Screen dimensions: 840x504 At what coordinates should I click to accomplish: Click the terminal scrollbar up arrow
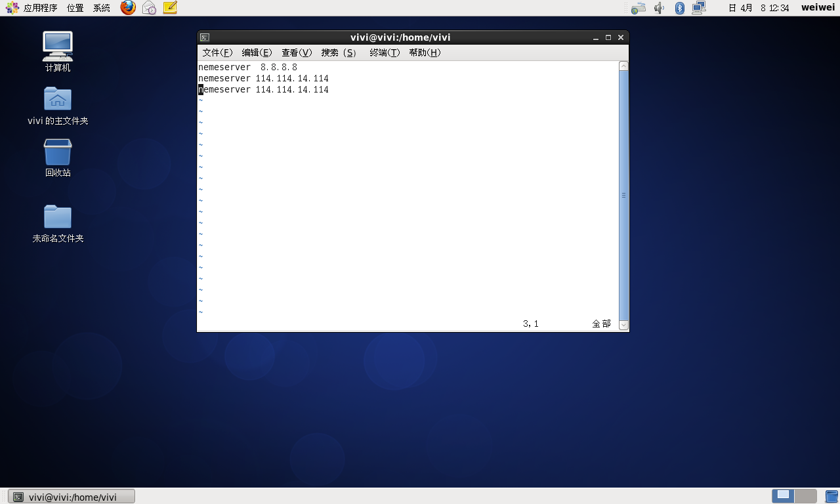pyautogui.click(x=623, y=66)
